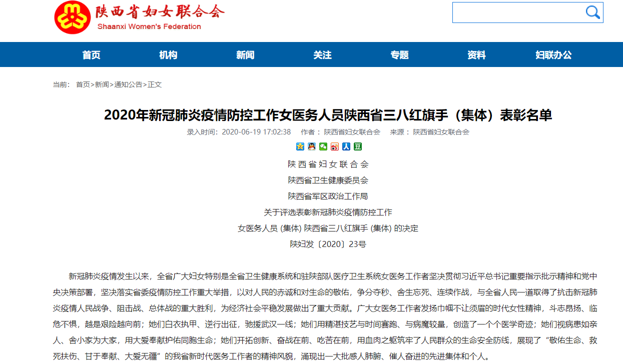Click the 新闻 breadcrumb link
Image resolution: width=623 pixels, height=364 pixels.
click(x=102, y=84)
